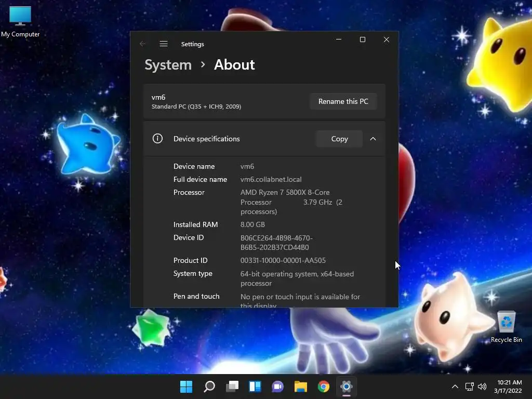Image resolution: width=532 pixels, height=399 pixels.
Task: Click the Full device name label
Action: point(200,179)
